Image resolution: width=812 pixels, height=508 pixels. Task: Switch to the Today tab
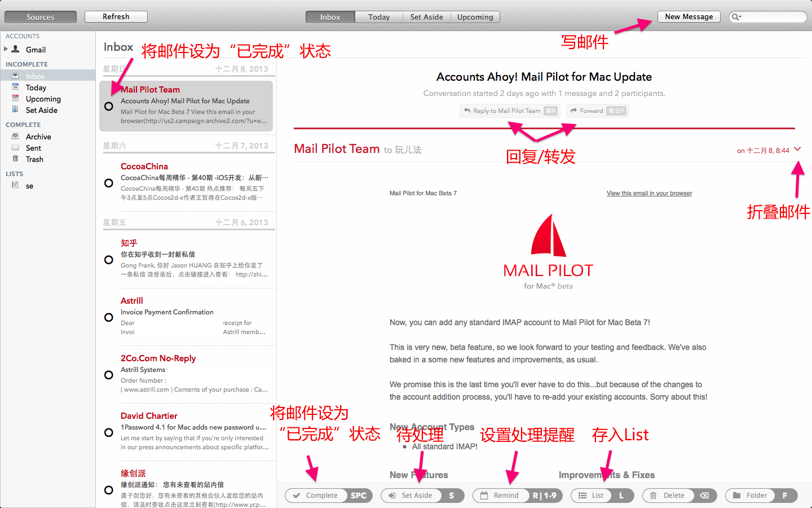pos(379,17)
